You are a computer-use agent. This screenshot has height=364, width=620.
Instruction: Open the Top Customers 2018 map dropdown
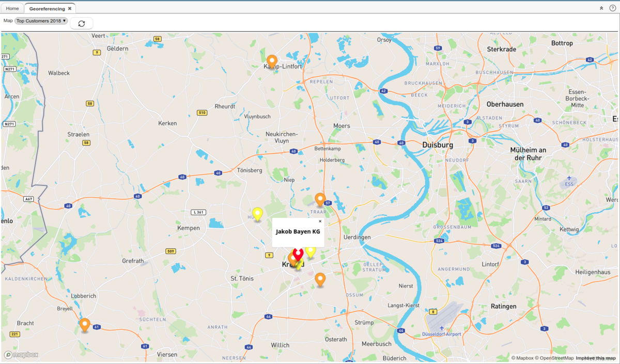[41, 21]
